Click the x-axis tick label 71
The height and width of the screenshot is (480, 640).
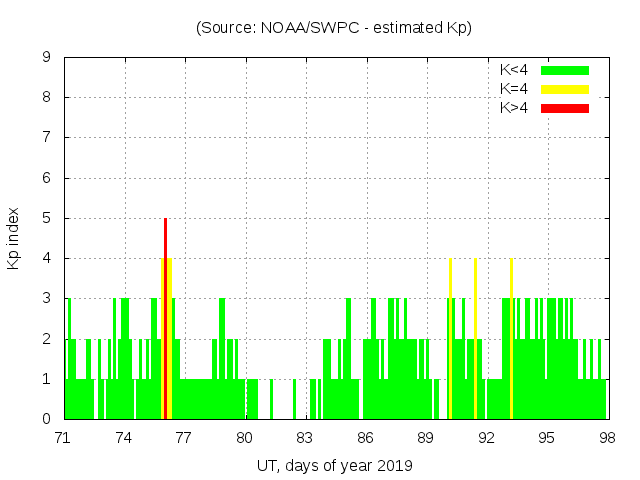(x=63, y=438)
